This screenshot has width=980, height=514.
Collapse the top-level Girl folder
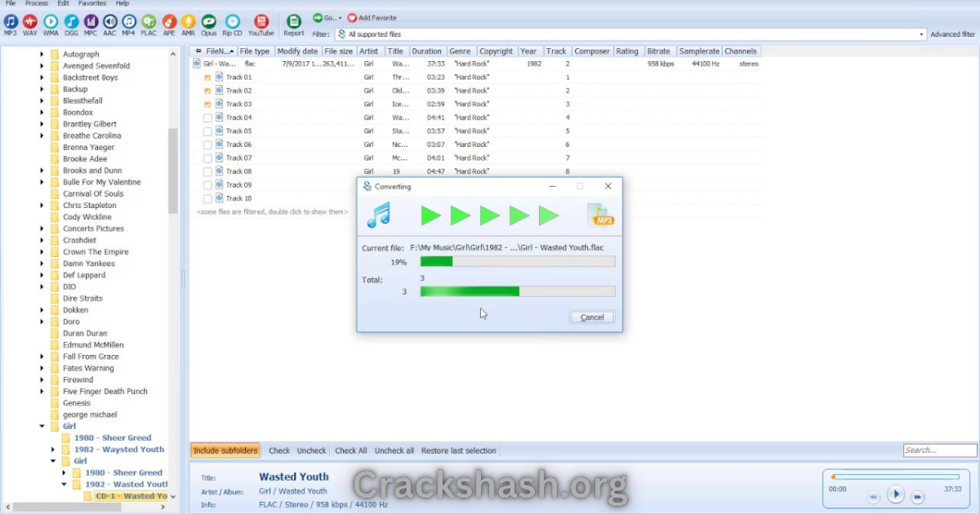coord(42,426)
